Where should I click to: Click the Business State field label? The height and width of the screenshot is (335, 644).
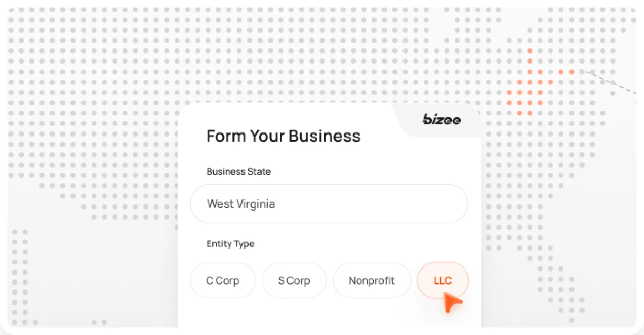pos(238,172)
